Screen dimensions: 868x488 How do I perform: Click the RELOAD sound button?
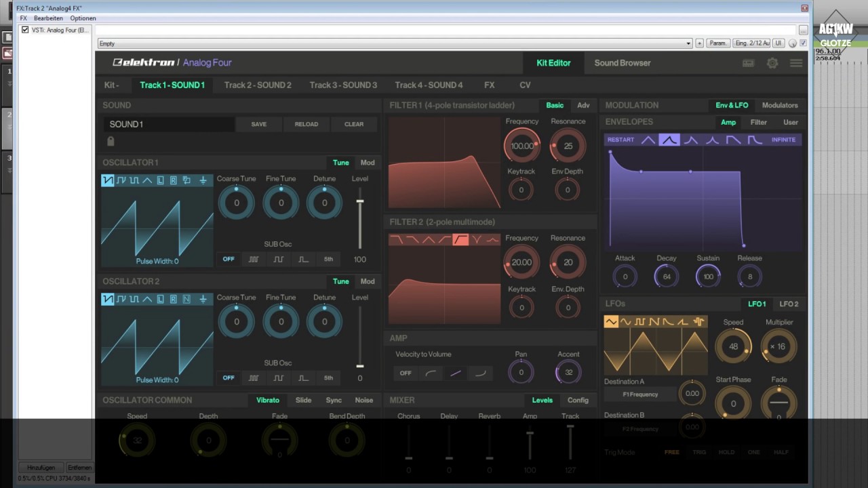[307, 124]
